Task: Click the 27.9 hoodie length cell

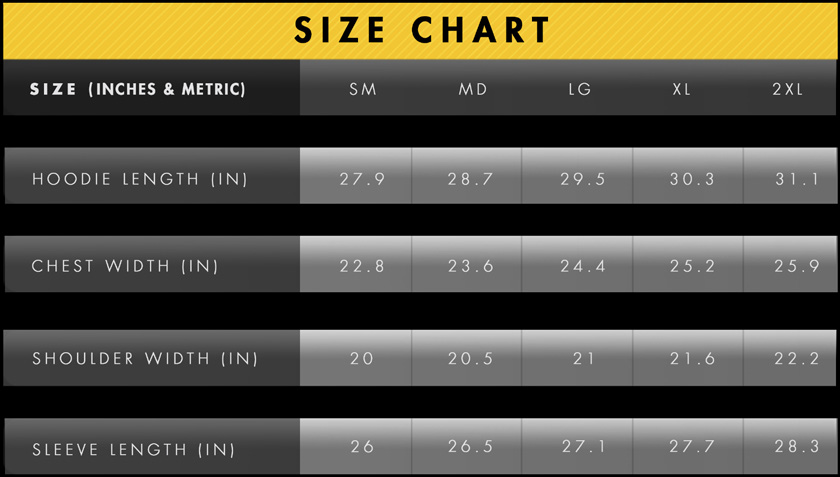Action: [362, 179]
